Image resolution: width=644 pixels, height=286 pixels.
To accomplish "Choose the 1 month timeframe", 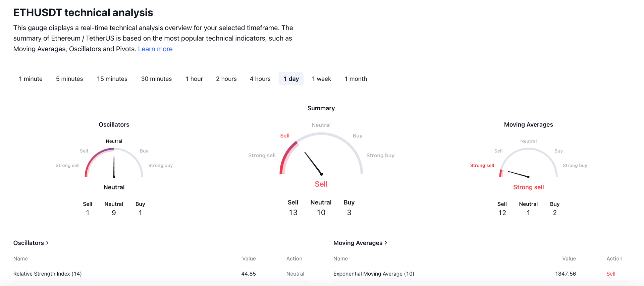I will [356, 79].
